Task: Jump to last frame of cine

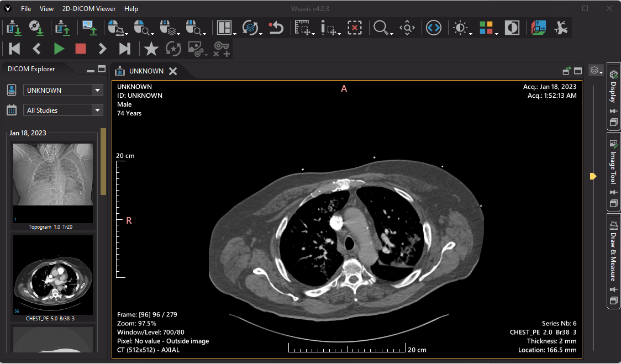Action: [x=125, y=49]
